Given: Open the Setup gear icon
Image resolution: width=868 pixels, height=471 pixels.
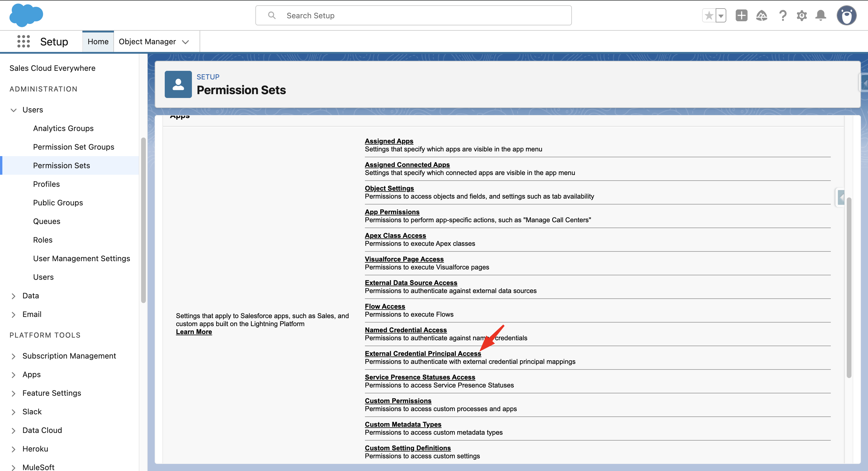Looking at the screenshot, I should tap(802, 16).
